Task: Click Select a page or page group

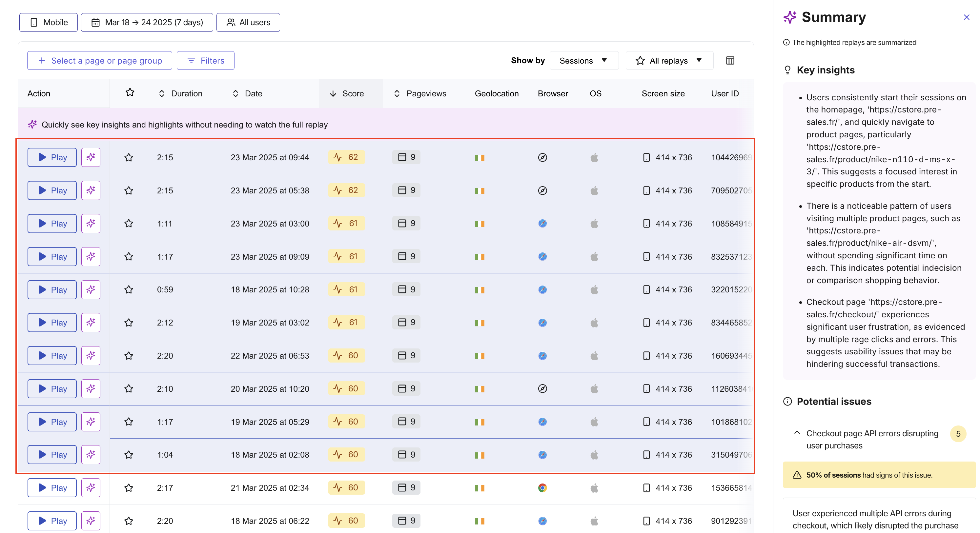Action: pyautogui.click(x=100, y=60)
